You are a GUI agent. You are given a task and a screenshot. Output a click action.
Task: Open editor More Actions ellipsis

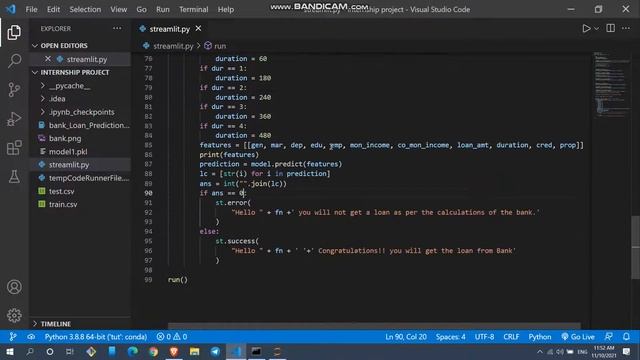click(x=626, y=28)
